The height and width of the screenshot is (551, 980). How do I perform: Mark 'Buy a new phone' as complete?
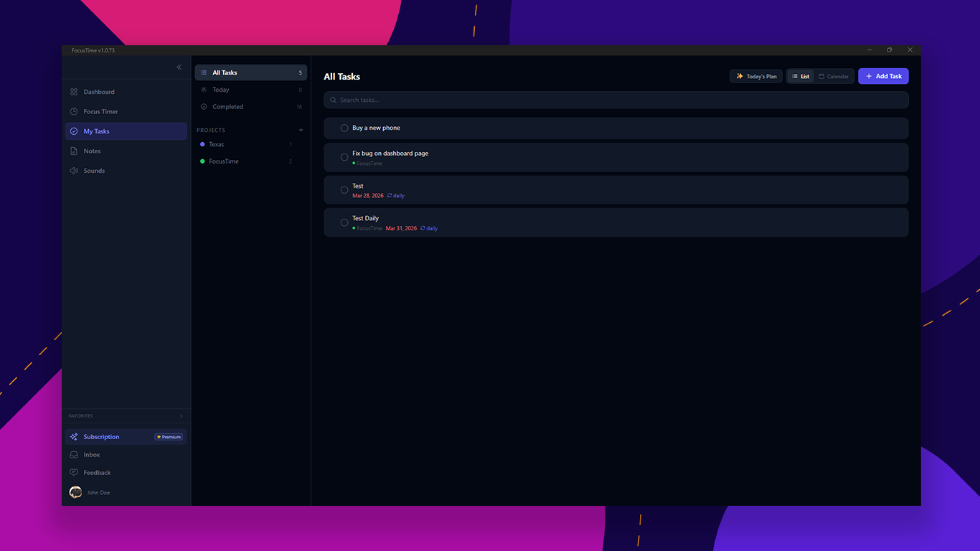tap(344, 128)
